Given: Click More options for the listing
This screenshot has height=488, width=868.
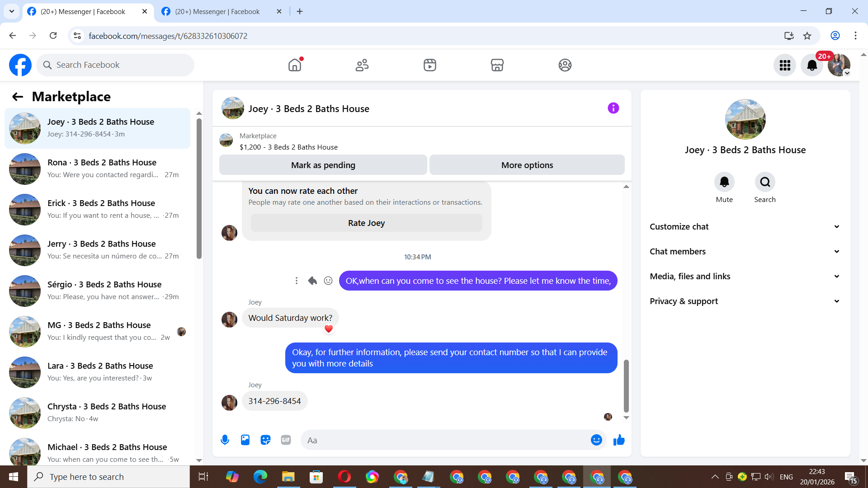Looking at the screenshot, I should tap(527, 165).
